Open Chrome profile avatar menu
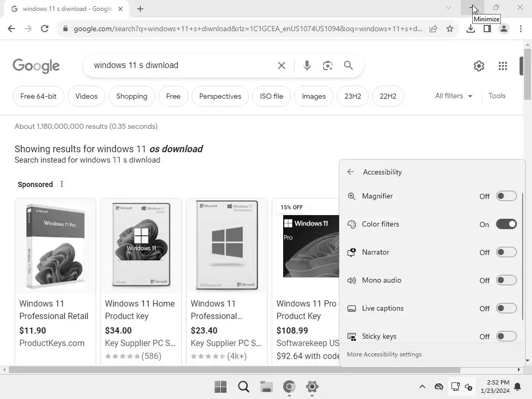 504,29
